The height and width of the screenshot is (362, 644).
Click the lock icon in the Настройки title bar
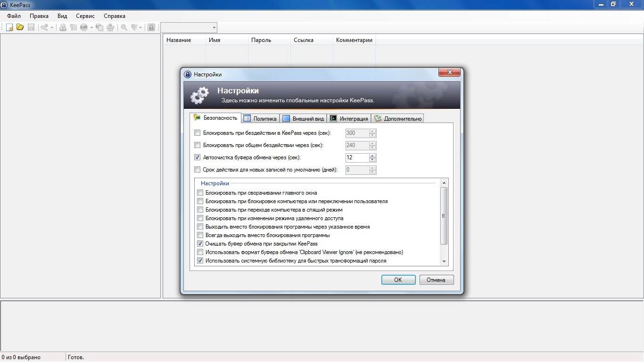click(x=188, y=74)
